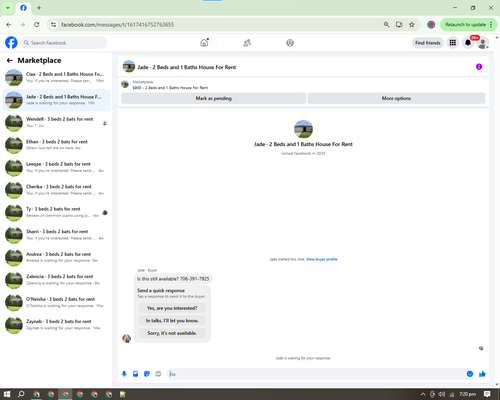This screenshot has height=400, width=500.
Task: Send a thumbs up like
Action: click(x=482, y=374)
